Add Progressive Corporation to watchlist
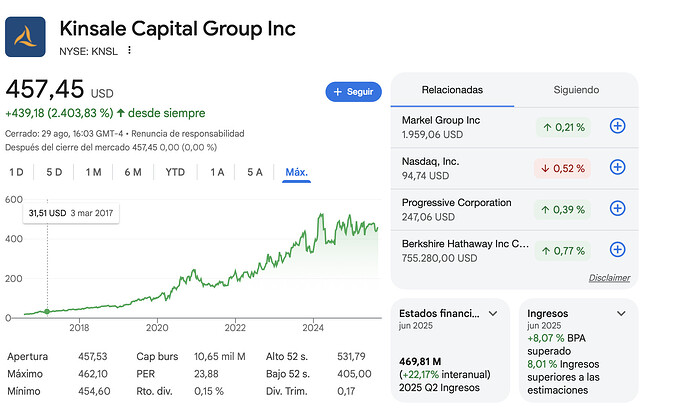 click(x=617, y=208)
